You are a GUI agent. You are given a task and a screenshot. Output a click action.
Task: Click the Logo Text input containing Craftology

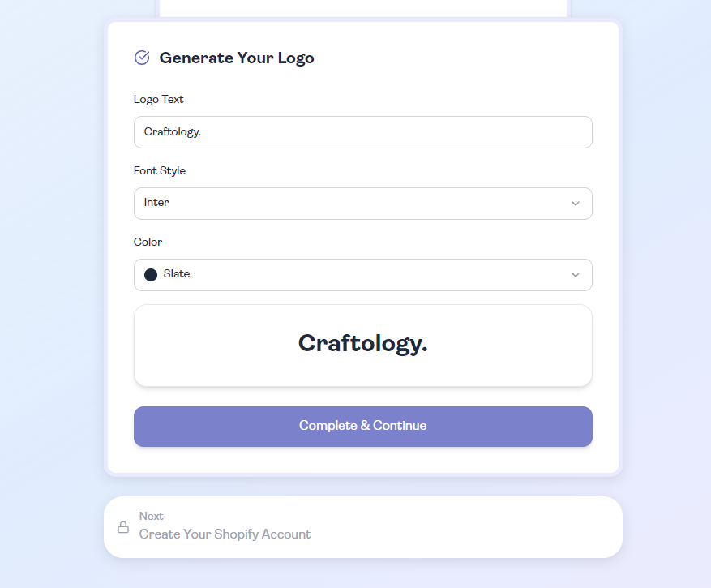tap(362, 131)
